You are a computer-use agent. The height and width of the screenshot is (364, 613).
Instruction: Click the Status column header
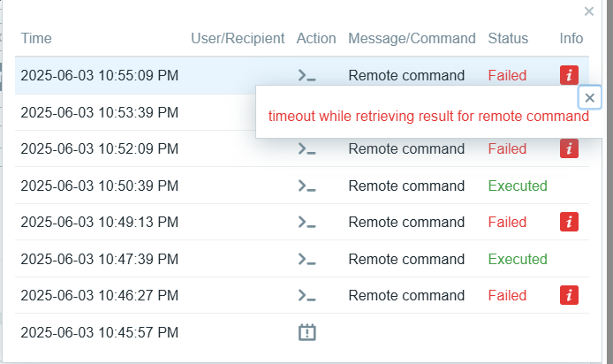click(x=508, y=38)
